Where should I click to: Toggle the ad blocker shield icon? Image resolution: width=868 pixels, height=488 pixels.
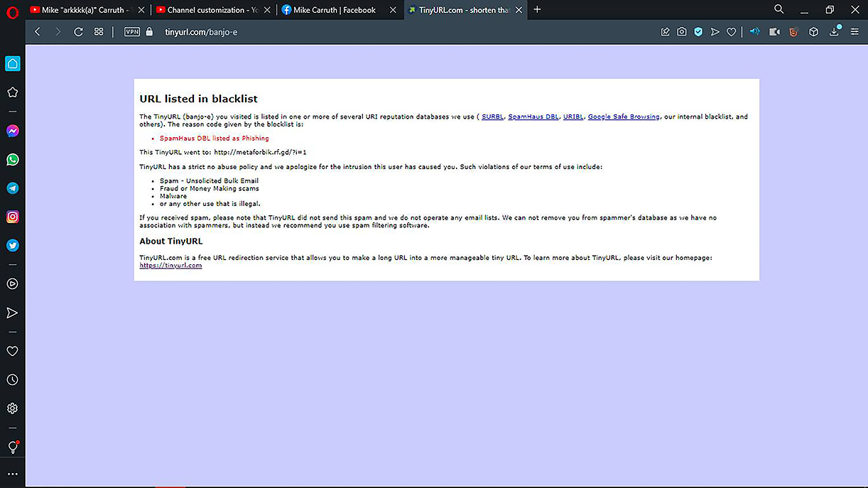click(x=698, y=32)
